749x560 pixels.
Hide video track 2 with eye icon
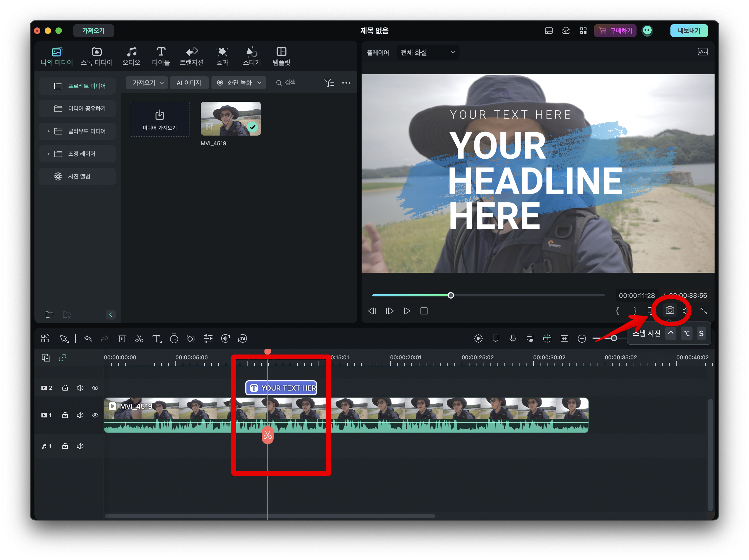95,388
